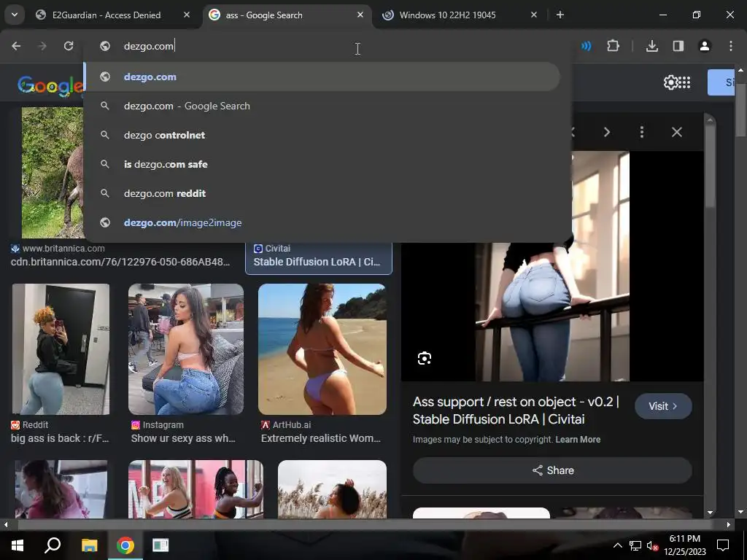Open the downloads icon in toolbar
The height and width of the screenshot is (560, 747).
pyautogui.click(x=651, y=46)
